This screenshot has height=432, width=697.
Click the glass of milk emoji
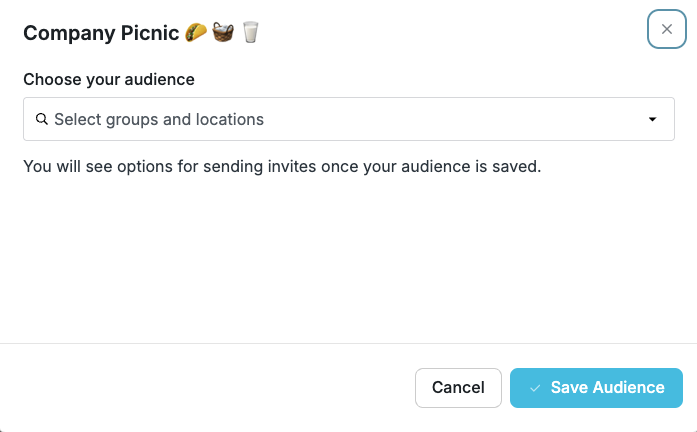(x=250, y=32)
